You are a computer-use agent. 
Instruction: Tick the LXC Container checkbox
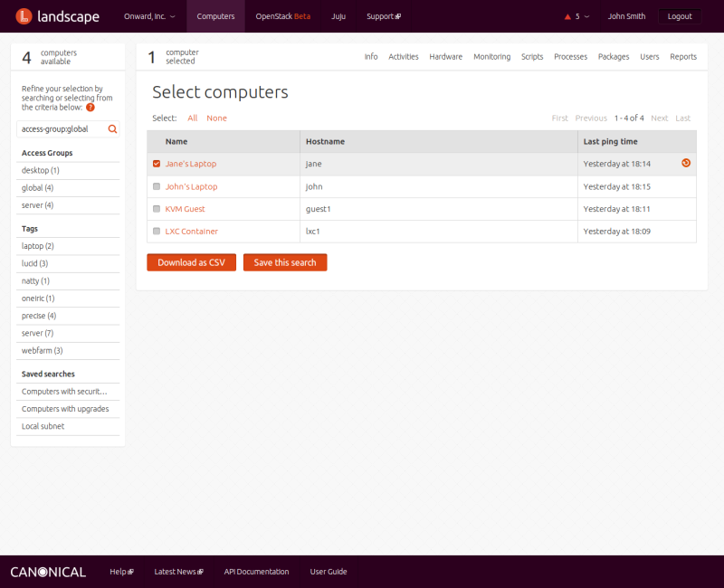pyautogui.click(x=157, y=232)
